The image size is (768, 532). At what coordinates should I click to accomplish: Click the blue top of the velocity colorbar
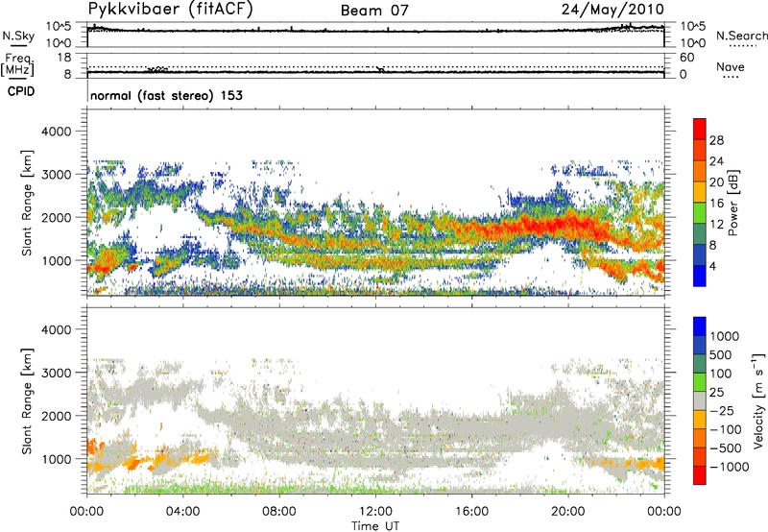click(700, 326)
